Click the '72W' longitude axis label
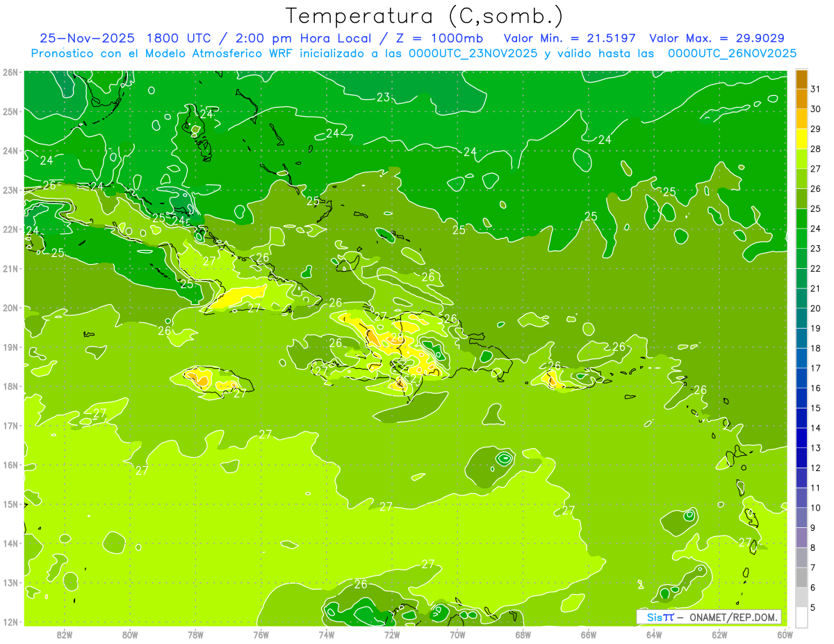This screenshot has height=644, width=834. 392,634
